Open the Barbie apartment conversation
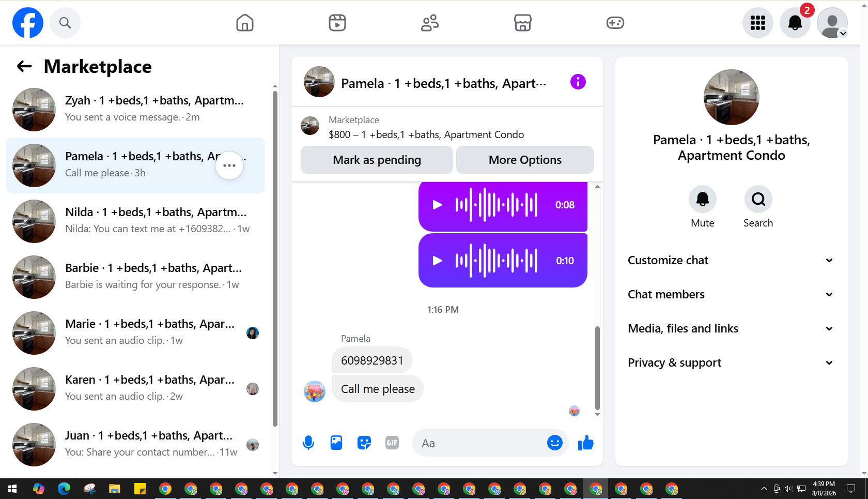 pos(135,277)
